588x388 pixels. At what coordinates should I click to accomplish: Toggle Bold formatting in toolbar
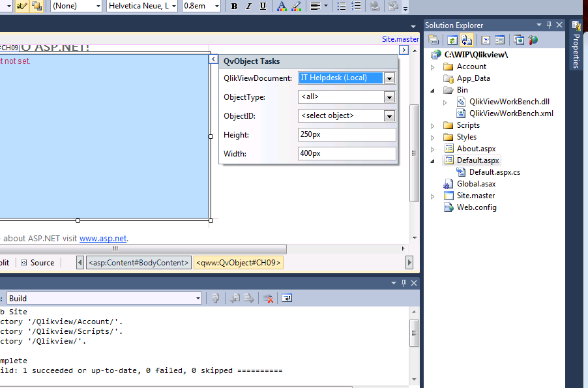pos(234,7)
